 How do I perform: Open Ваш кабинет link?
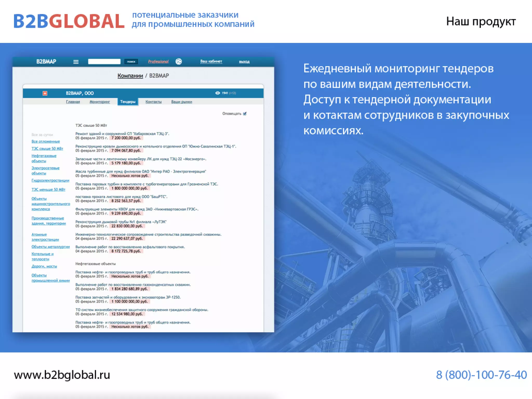pyautogui.click(x=211, y=62)
